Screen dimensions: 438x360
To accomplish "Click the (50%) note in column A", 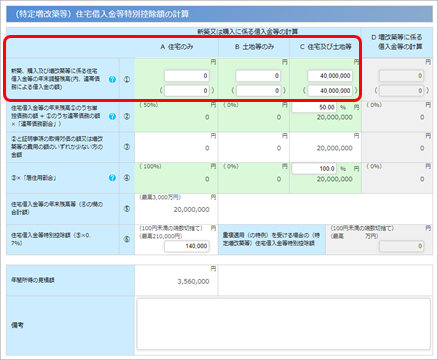I will click(149, 105).
